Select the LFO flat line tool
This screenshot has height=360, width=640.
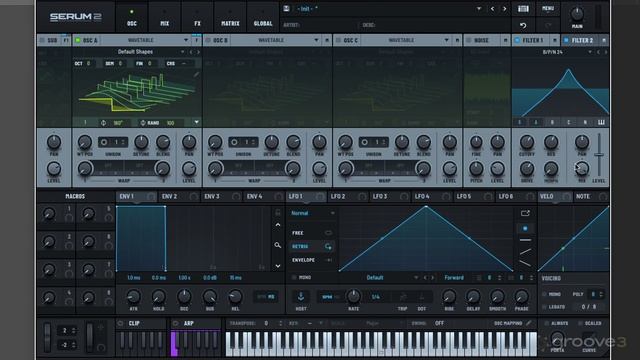tap(525, 240)
